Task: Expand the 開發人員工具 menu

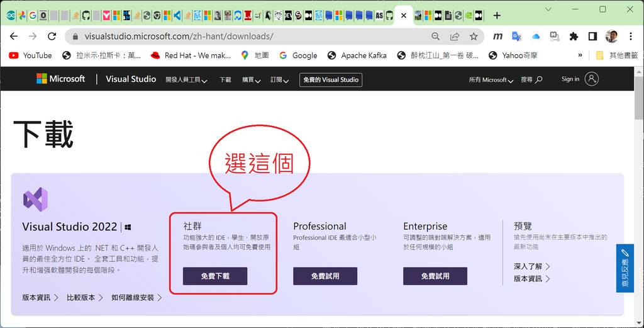Action: tap(186, 80)
